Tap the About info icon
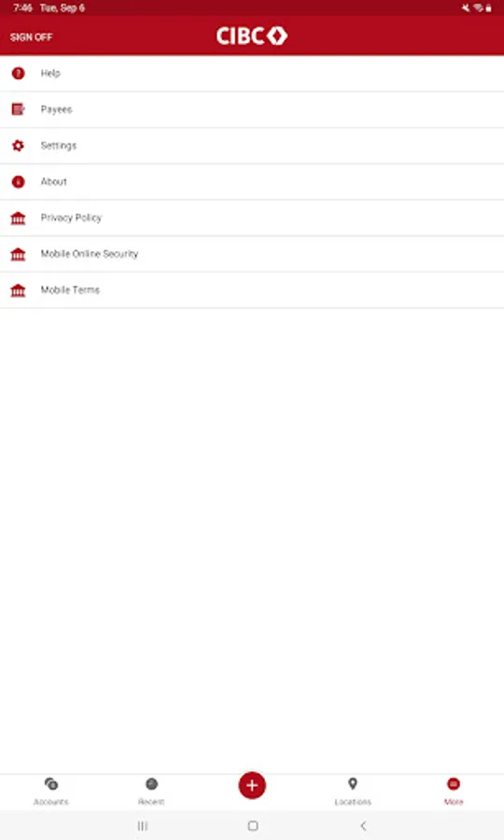Viewport: 504px width, 840px height. [x=19, y=182]
